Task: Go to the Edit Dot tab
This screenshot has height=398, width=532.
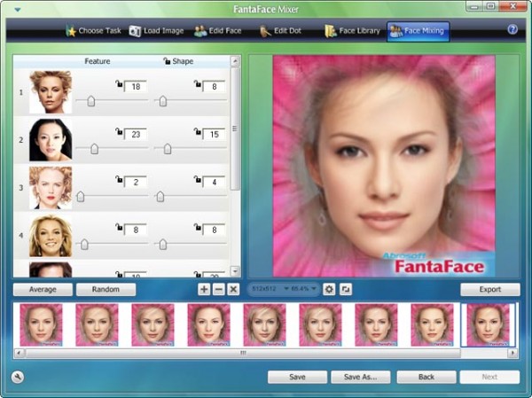Action: 283,31
